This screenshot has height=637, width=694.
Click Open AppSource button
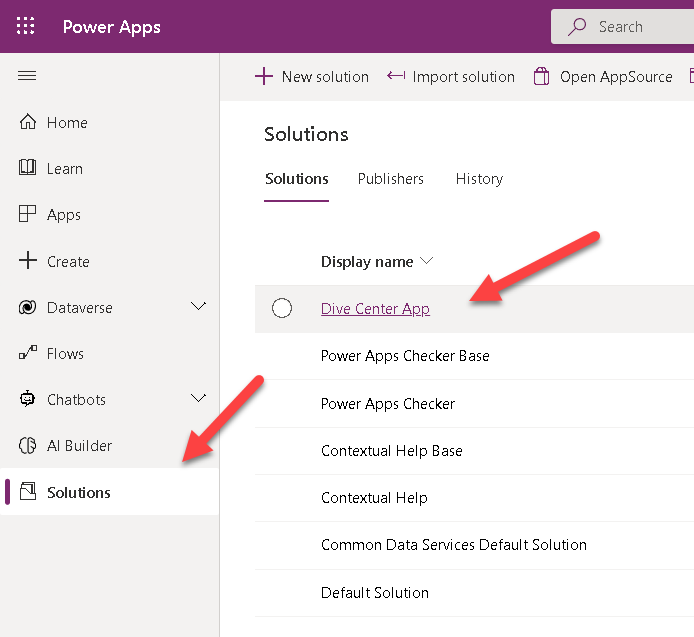(x=603, y=77)
